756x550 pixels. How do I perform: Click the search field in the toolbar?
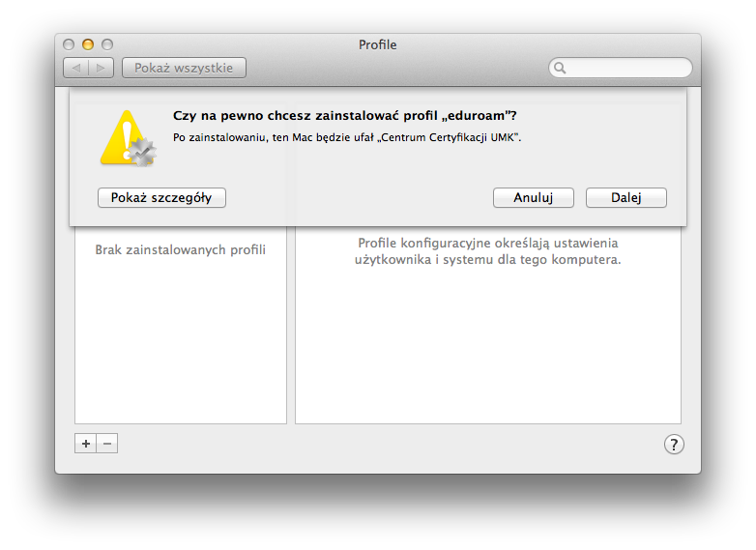point(620,68)
